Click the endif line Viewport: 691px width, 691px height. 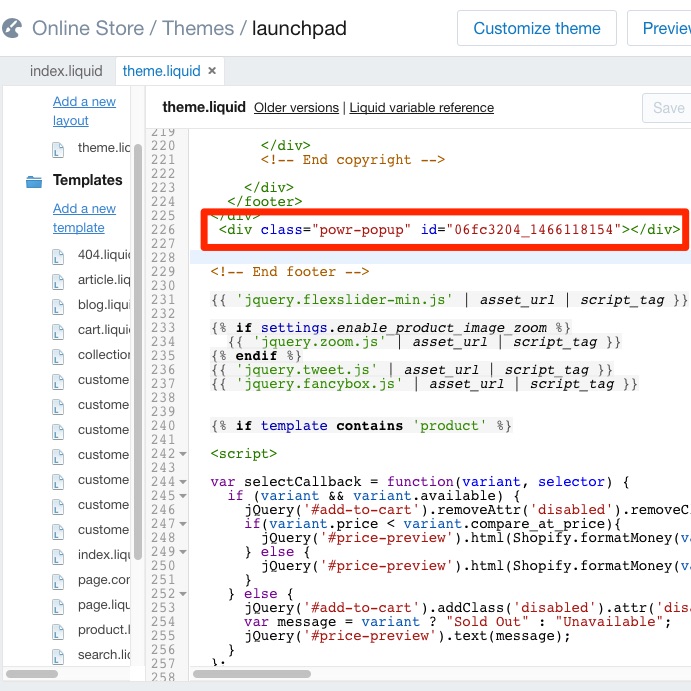256,356
